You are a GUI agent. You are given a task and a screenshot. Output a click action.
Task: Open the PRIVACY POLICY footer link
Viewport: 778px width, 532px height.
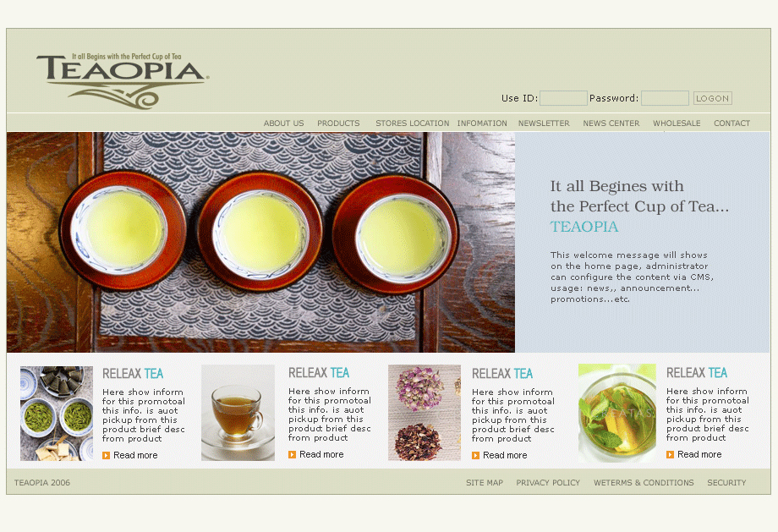[548, 482]
